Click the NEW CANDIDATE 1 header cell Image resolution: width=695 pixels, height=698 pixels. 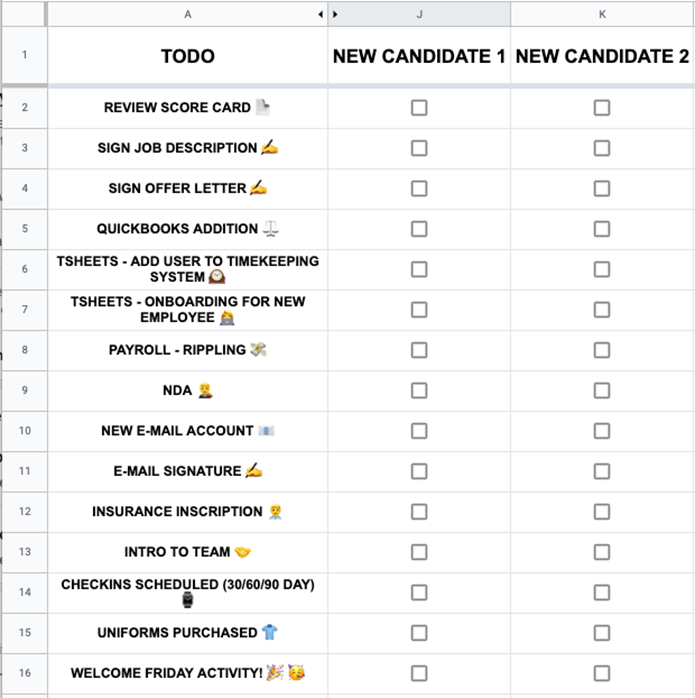tap(419, 56)
